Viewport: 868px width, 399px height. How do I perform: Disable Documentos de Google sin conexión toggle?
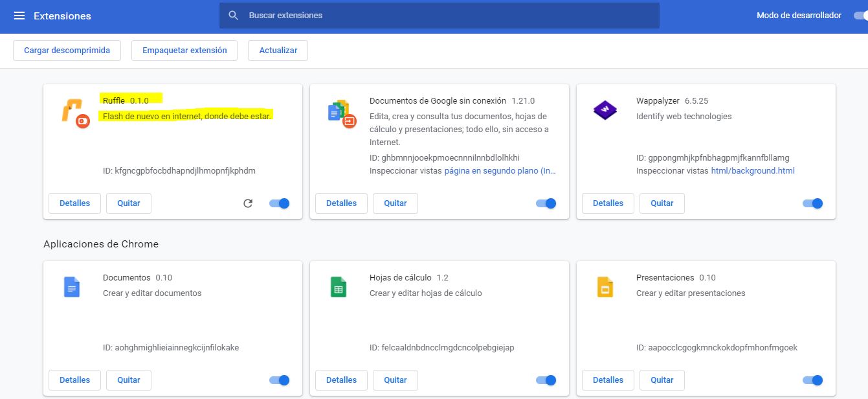(546, 203)
